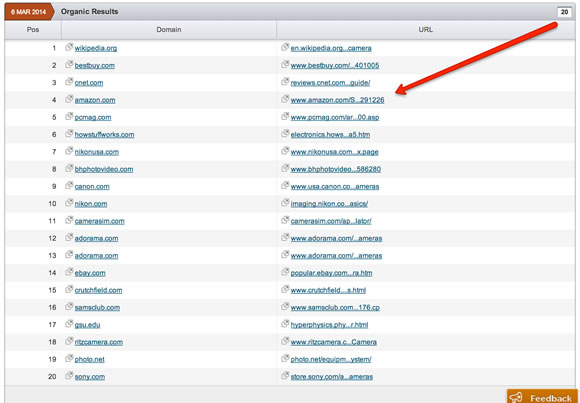
Task: Open external icon beside hyperphysics URL
Action: coord(285,324)
